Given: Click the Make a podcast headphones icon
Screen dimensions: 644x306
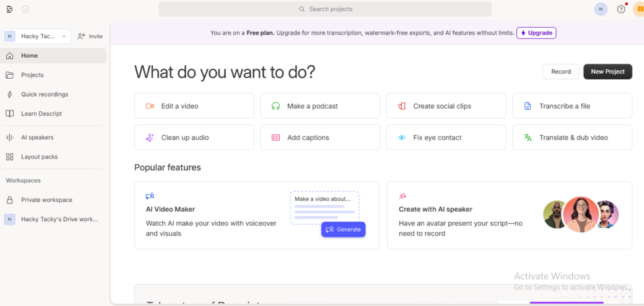Looking at the screenshot, I should tap(275, 106).
